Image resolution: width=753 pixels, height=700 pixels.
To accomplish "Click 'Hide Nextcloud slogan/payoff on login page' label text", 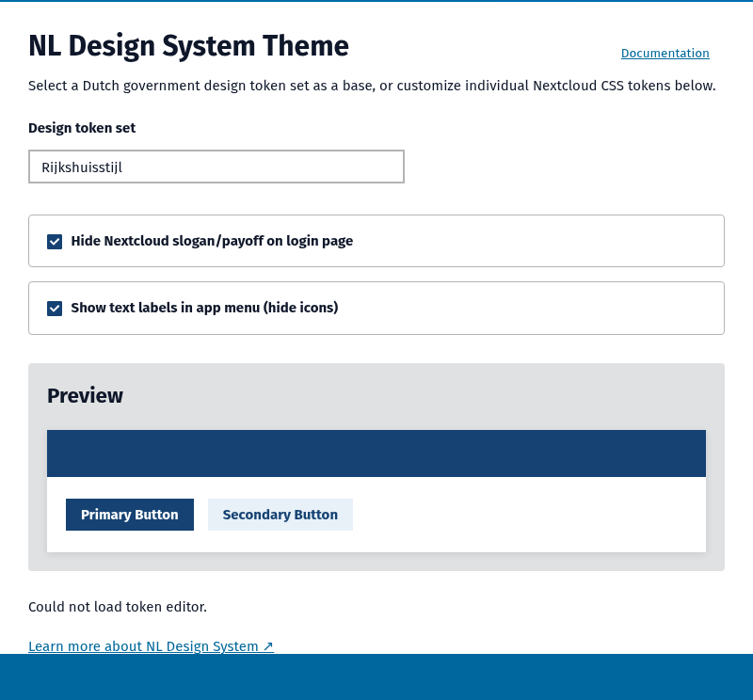I will (x=212, y=241).
